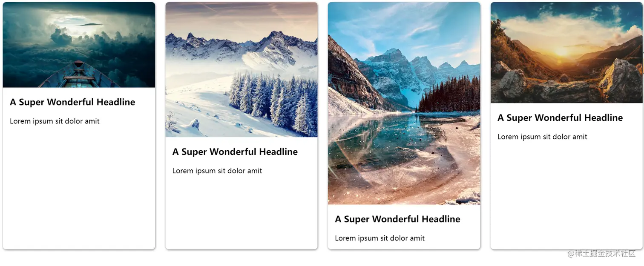Click headline under the frozen lake image
The image size is (644, 266).
coord(398,219)
